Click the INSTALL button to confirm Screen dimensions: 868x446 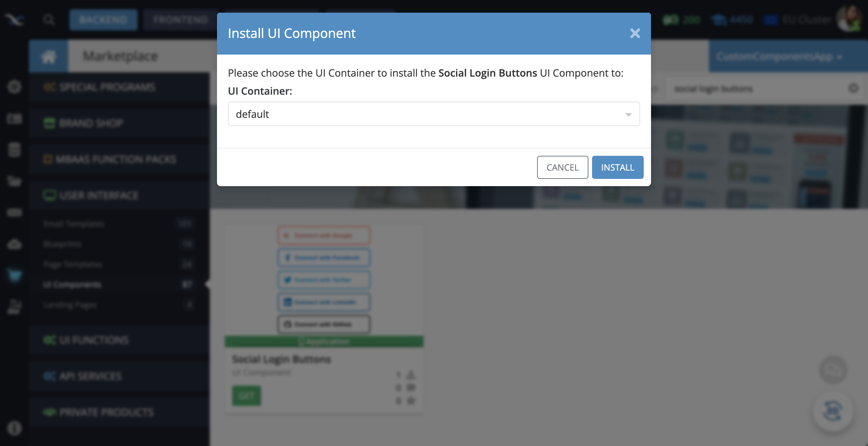[x=618, y=167]
